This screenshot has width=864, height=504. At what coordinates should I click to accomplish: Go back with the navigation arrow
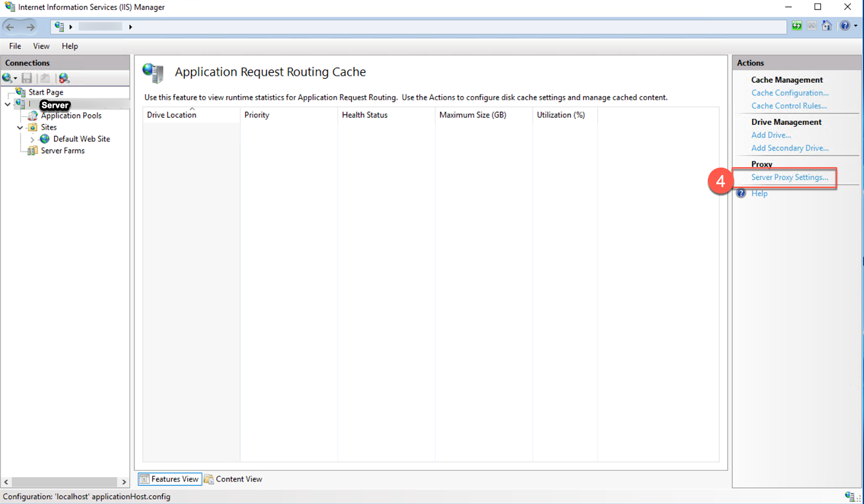click(x=10, y=26)
